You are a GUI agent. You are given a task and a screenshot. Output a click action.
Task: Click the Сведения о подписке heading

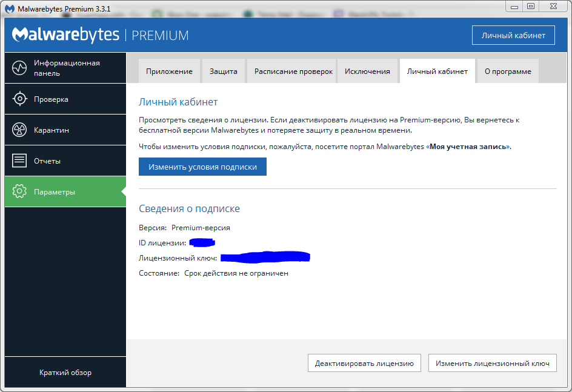(x=189, y=208)
